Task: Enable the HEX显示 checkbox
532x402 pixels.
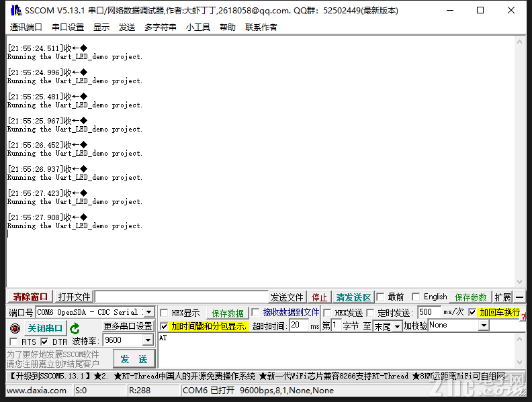Action: 164,313
